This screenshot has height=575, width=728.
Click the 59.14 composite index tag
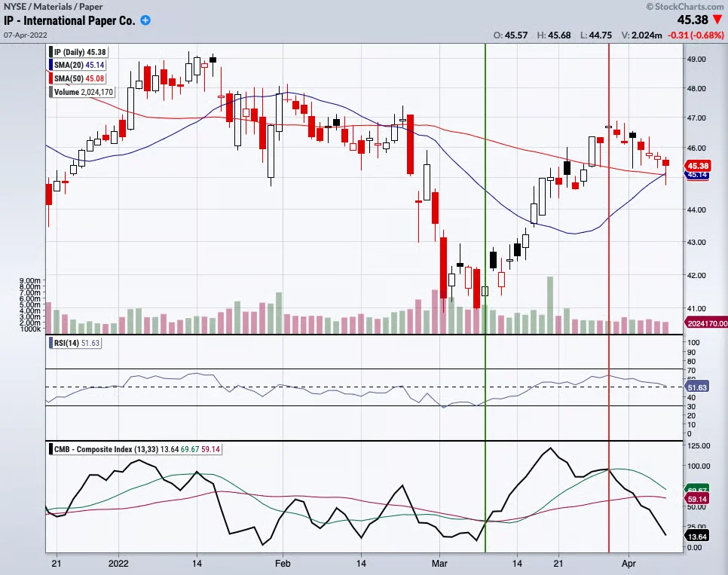pyautogui.click(x=697, y=500)
